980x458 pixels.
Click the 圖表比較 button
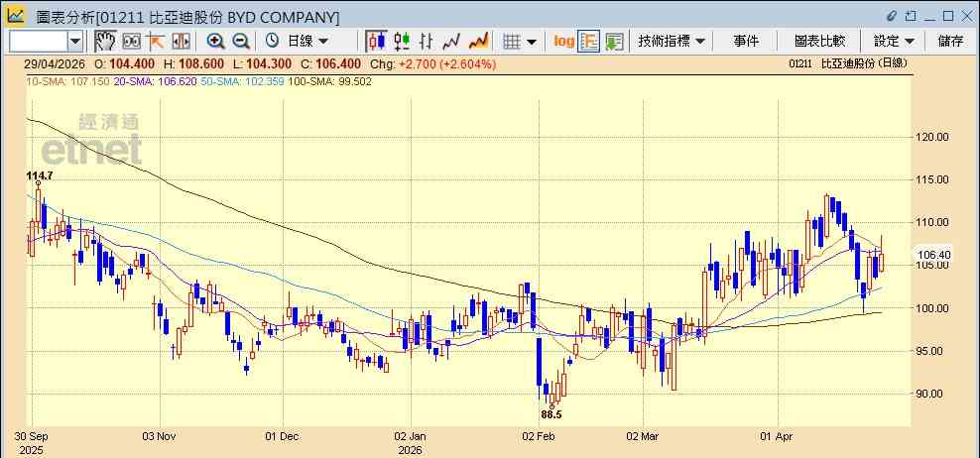[820, 42]
